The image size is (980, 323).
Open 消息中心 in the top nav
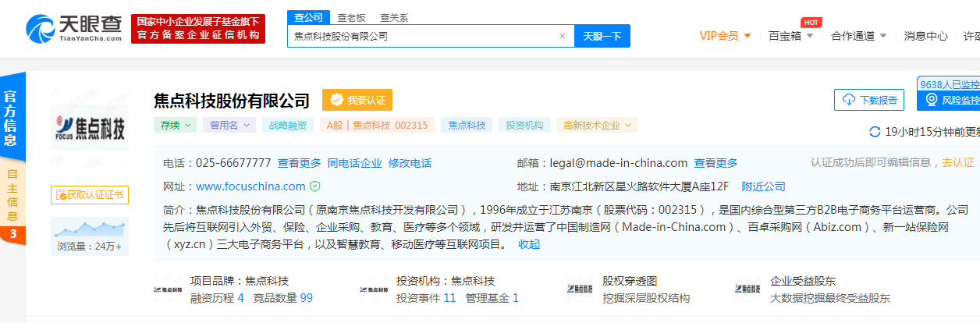[926, 36]
